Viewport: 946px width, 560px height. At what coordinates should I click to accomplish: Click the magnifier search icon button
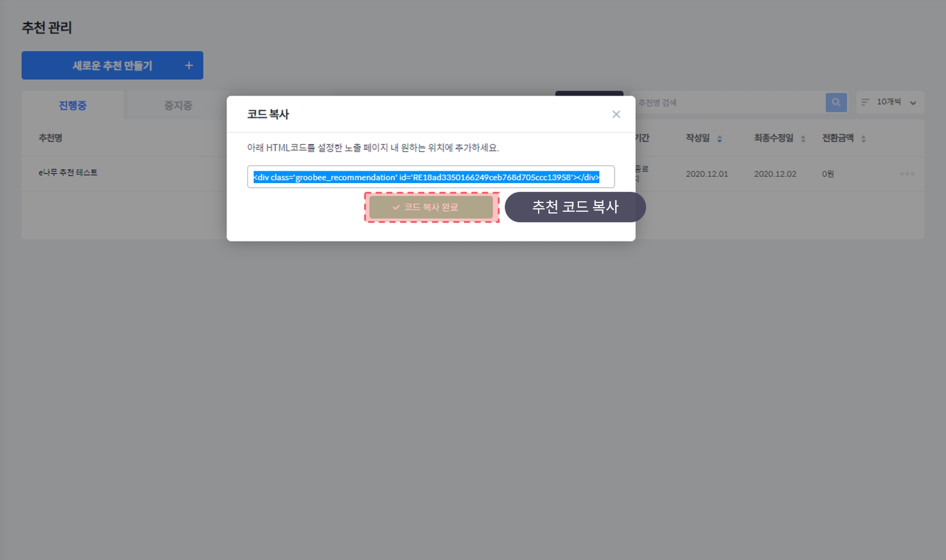pos(836,102)
